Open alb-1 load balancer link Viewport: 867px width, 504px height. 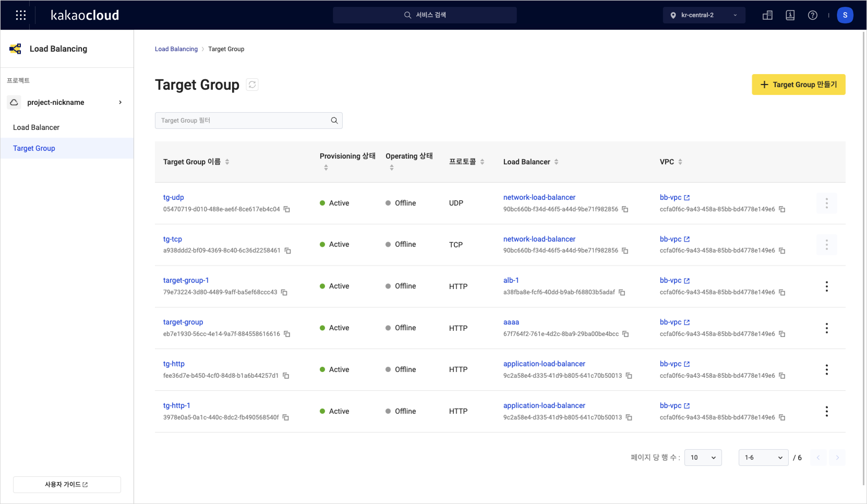(511, 280)
